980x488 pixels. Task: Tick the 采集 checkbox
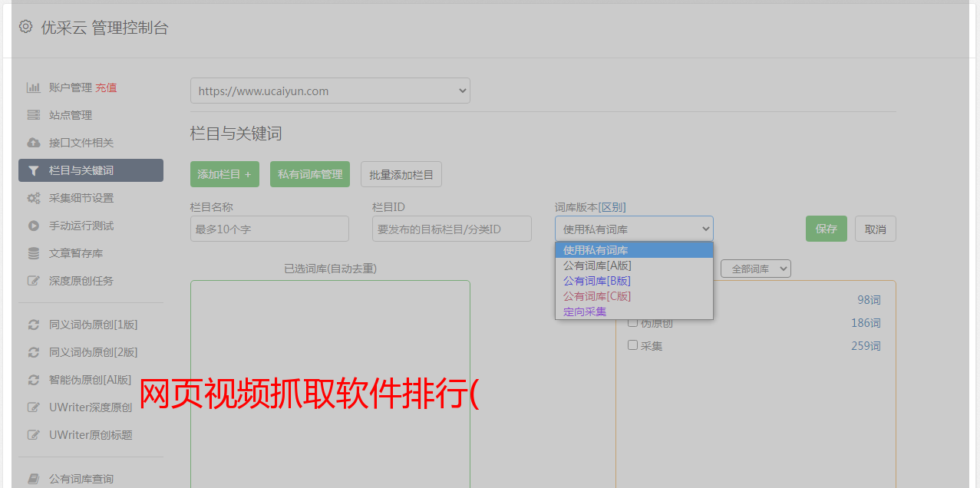[x=633, y=345]
